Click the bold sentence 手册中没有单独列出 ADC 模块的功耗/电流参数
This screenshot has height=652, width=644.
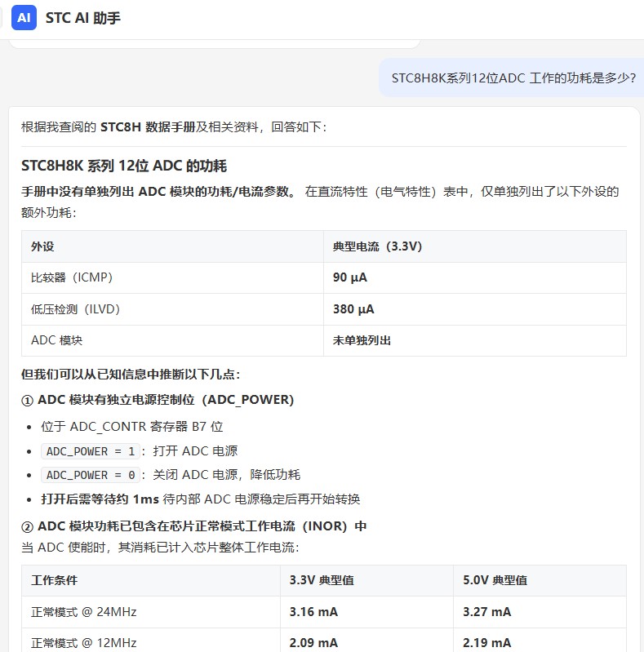click(159, 192)
